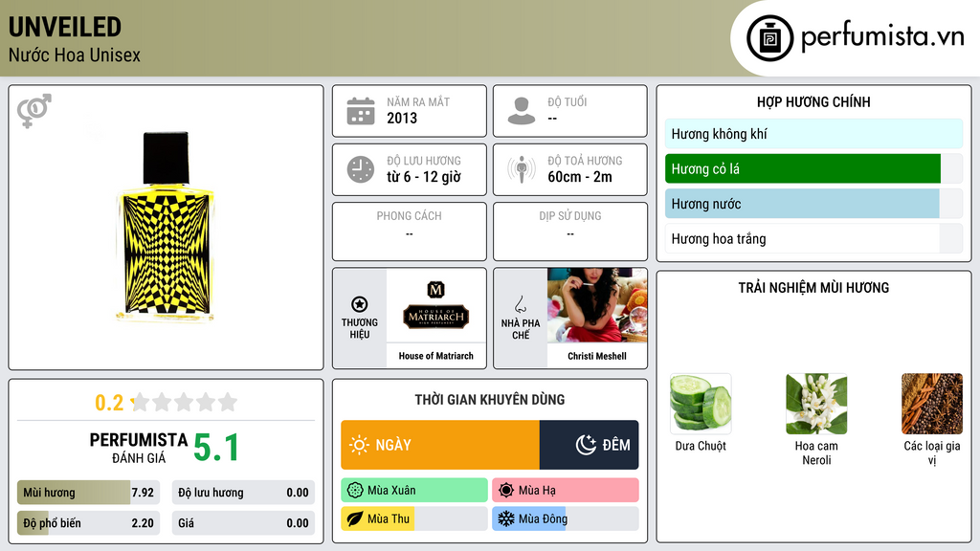Viewport: 980px width, 551px height.
Task: Click the snowflake icon beside Mùa Đông
Action: (506, 518)
